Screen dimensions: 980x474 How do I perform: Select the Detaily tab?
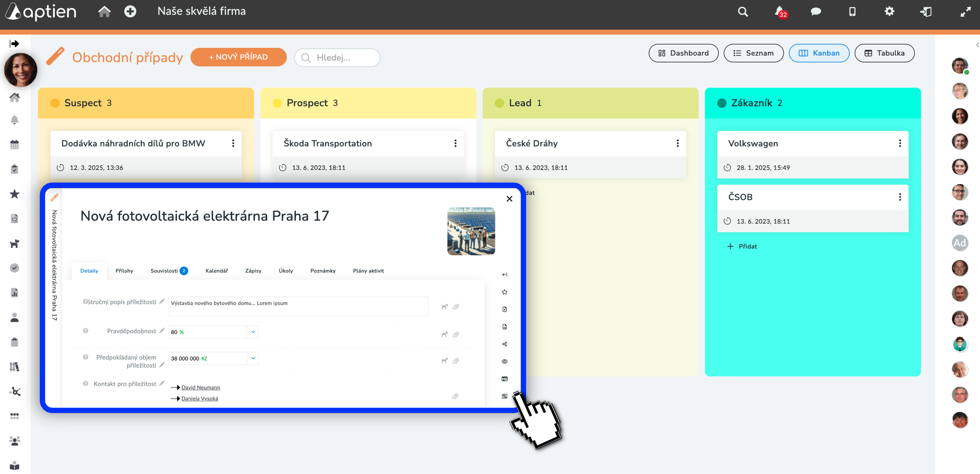point(89,271)
